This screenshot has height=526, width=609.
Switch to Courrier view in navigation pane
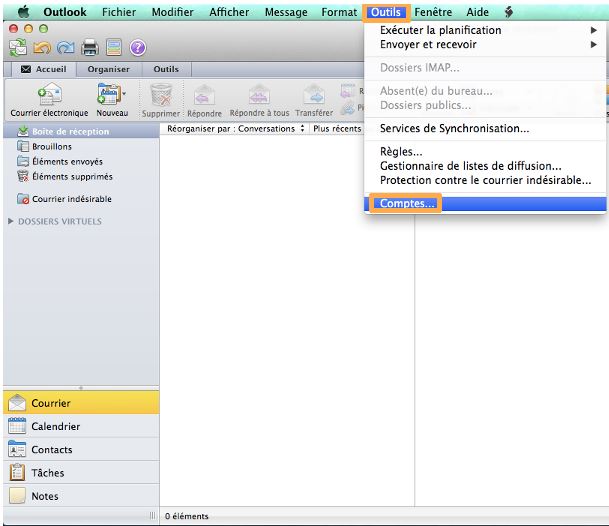click(x=81, y=403)
